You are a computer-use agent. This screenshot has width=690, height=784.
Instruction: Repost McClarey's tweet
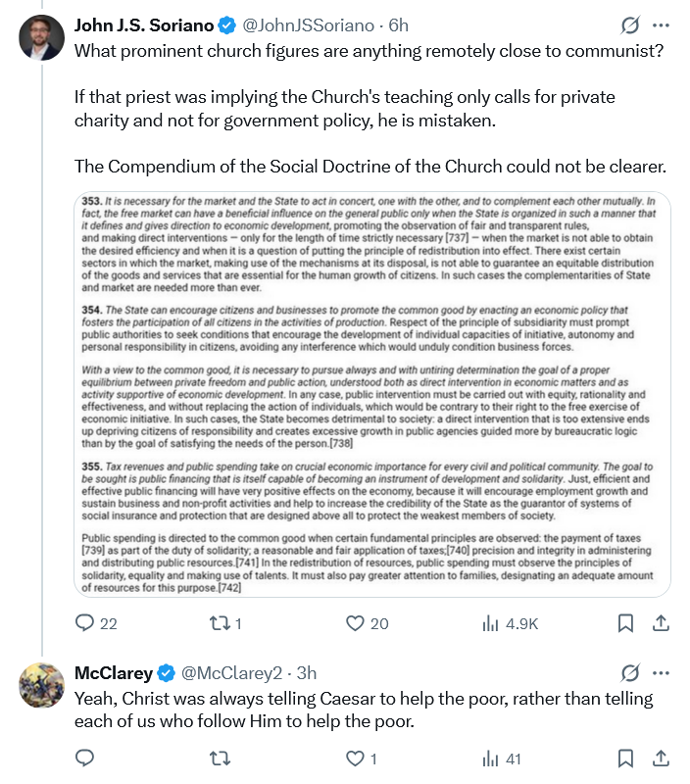tap(224, 758)
